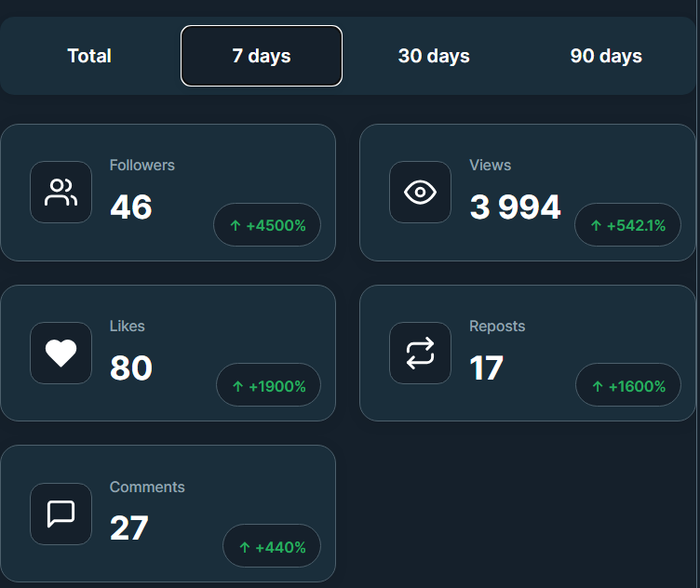
Task: Select the 7 days tab
Action: click(x=262, y=56)
